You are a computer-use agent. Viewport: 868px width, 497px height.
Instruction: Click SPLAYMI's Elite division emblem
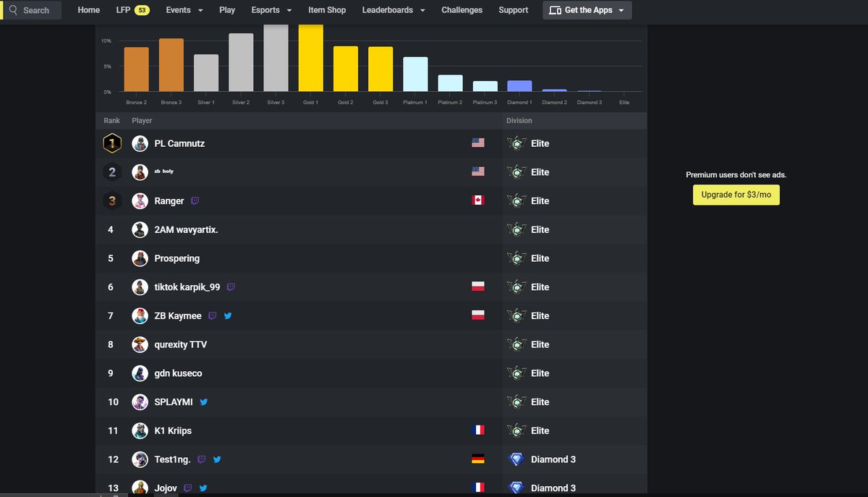pyautogui.click(x=516, y=402)
